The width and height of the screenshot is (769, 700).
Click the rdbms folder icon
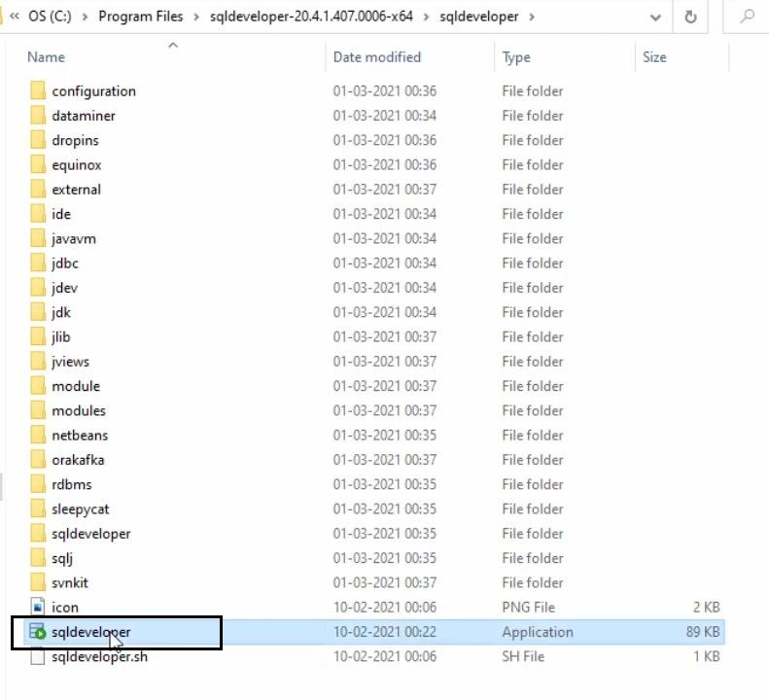pos(38,484)
